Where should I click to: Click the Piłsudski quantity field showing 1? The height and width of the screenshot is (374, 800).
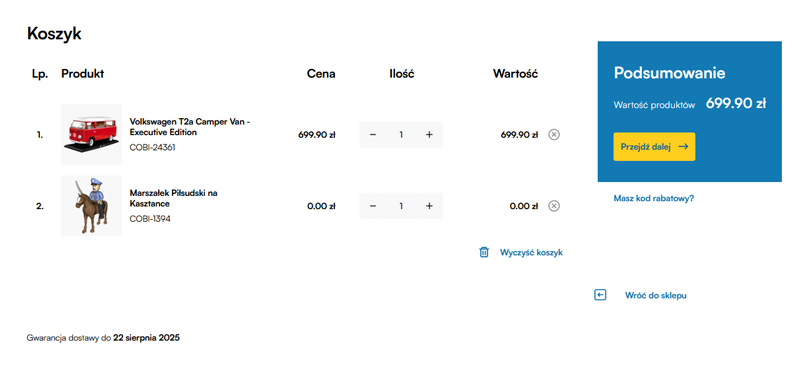point(401,206)
